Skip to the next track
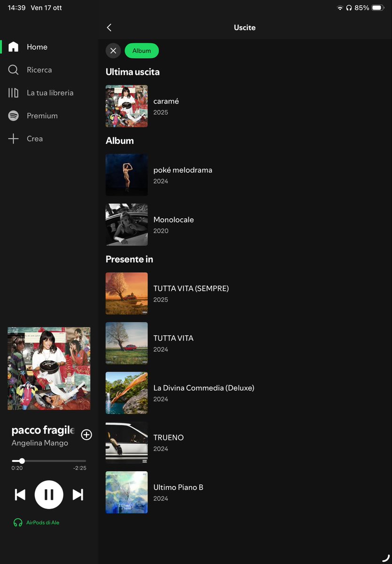The width and height of the screenshot is (392, 564). pyautogui.click(x=78, y=494)
